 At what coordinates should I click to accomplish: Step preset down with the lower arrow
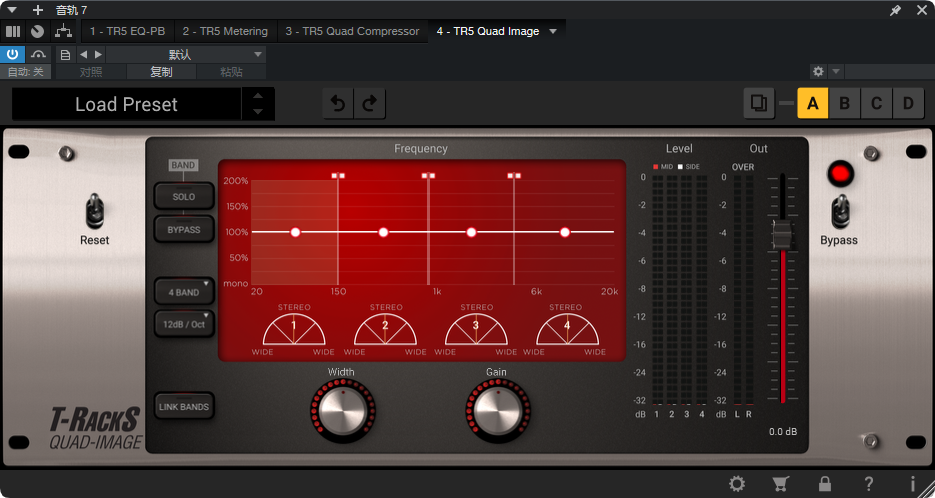[258, 112]
